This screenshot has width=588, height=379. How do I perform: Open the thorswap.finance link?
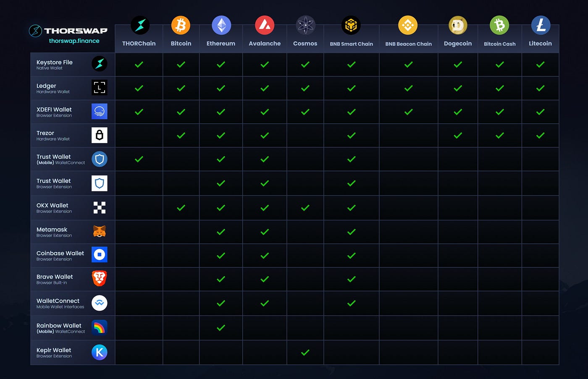coord(74,41)
